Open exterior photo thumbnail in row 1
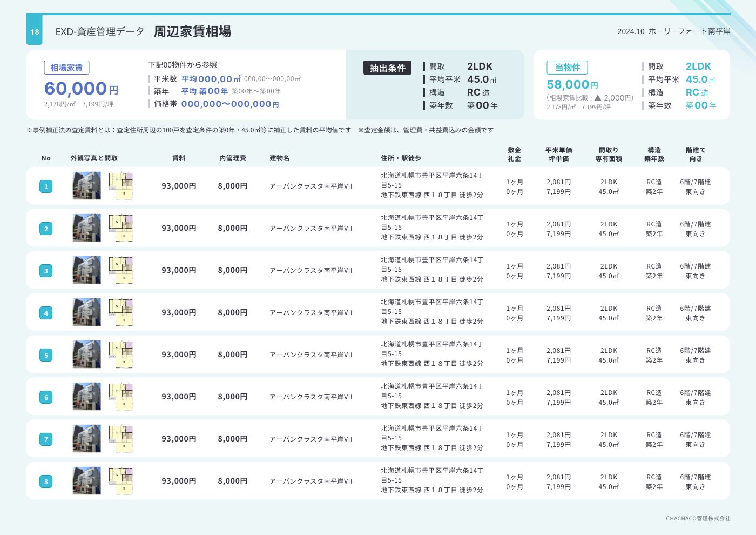Screen dimensions: 756x535 click(x=86, y=186)
